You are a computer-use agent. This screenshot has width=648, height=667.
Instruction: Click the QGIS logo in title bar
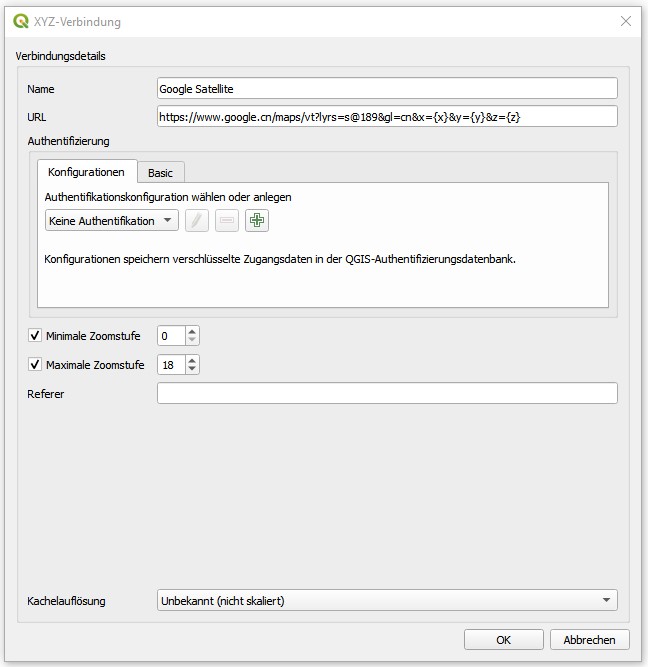click(20, 21)
